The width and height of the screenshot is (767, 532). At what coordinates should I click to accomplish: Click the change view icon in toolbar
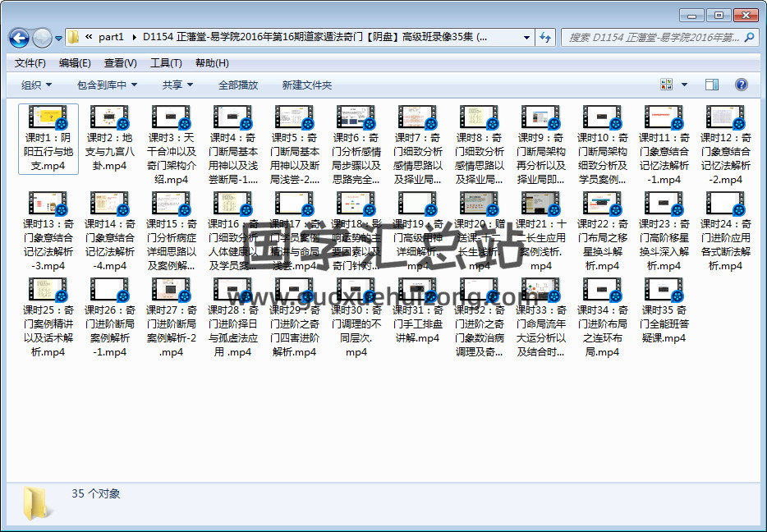click(x=667, y=85)
